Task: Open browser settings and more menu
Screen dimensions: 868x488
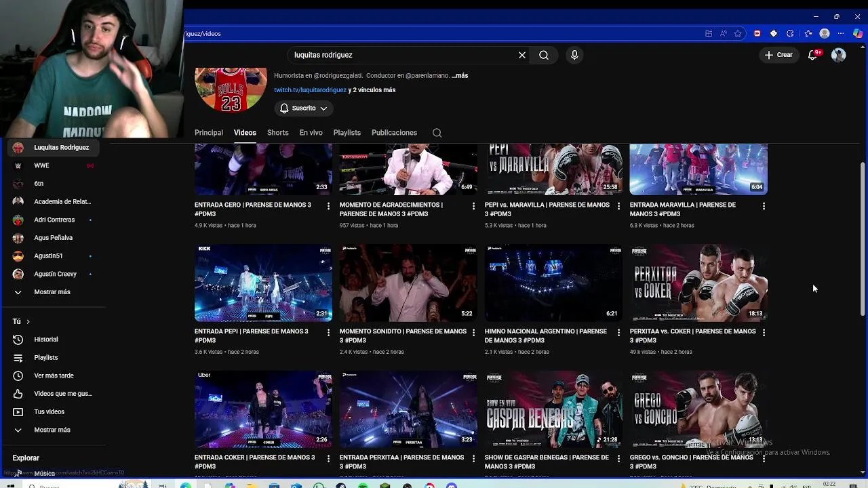Action: pos(841,33)
